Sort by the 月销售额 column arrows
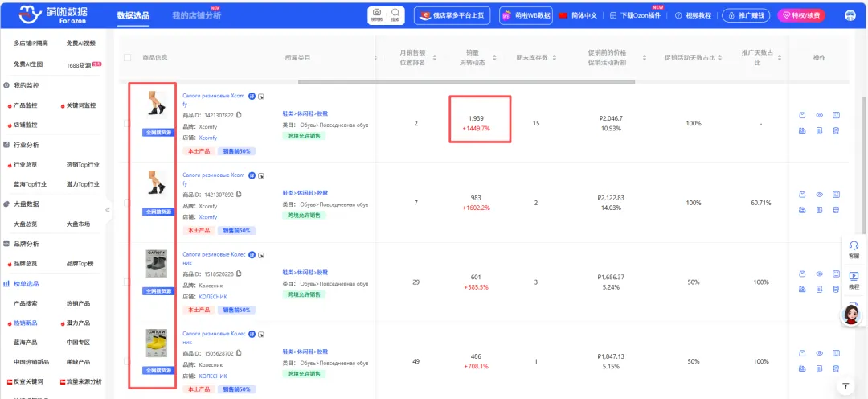868x399 pixels. tap(435, 57)
